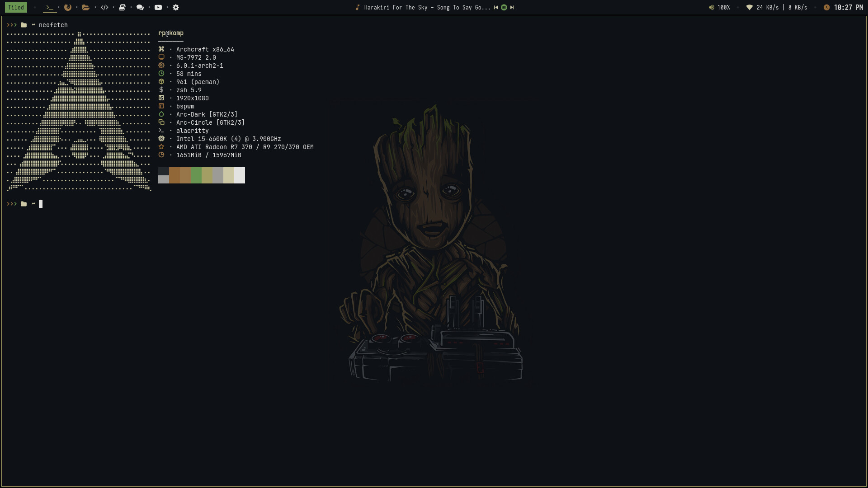Click the pie icon beside the memory line
This screenshot has height=488, width=868.
161,155
